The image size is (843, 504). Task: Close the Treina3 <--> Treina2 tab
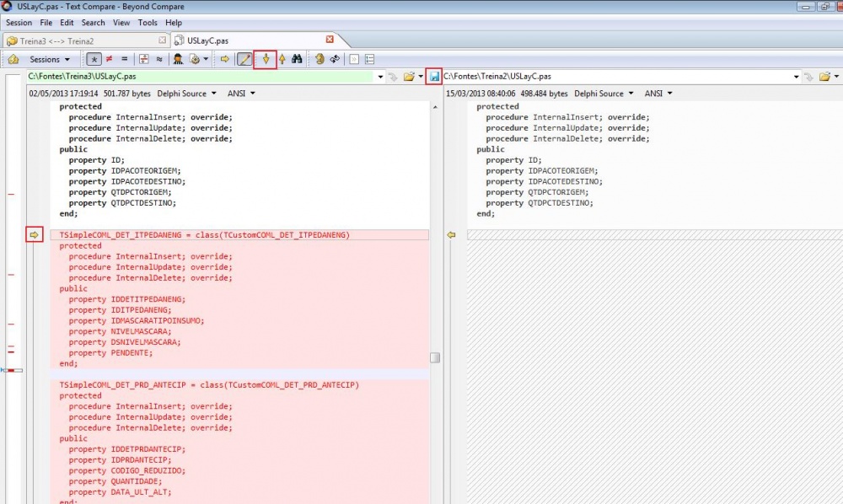[x=163, y=40]
